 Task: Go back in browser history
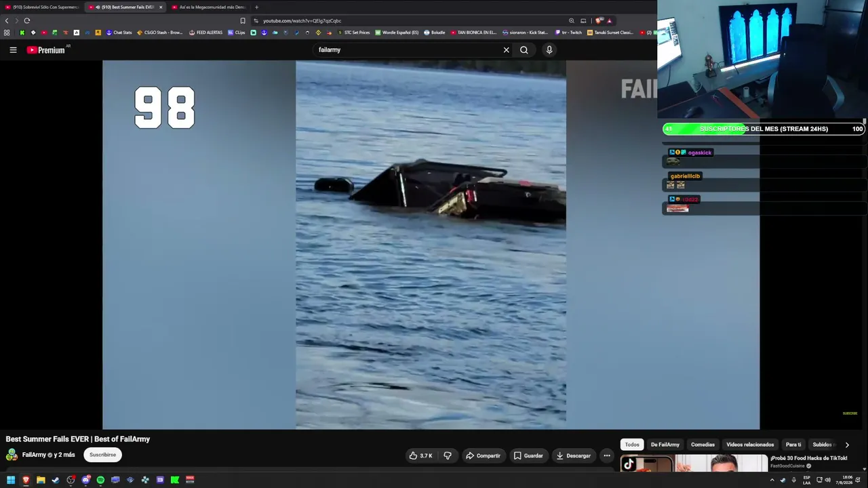click(7, 20)
